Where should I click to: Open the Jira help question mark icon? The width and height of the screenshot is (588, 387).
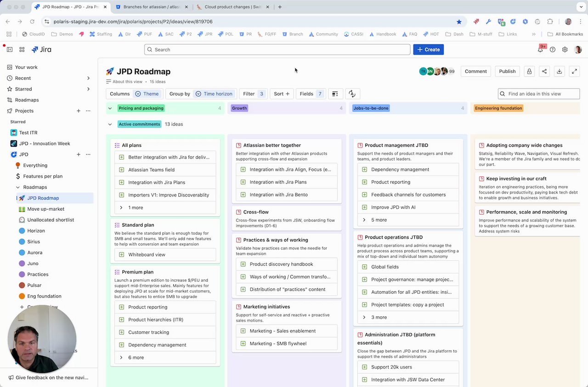(x=553, y=50)
